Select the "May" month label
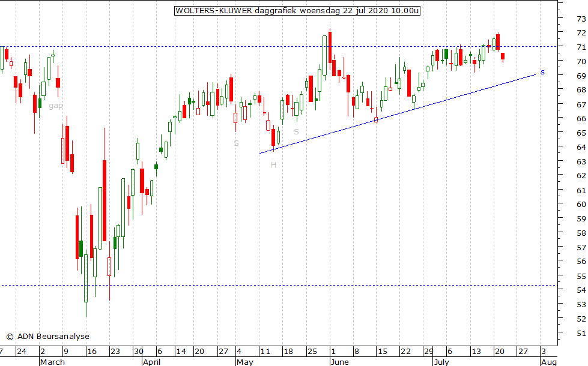Screen dimensions: 588x366 click(245, 362)
